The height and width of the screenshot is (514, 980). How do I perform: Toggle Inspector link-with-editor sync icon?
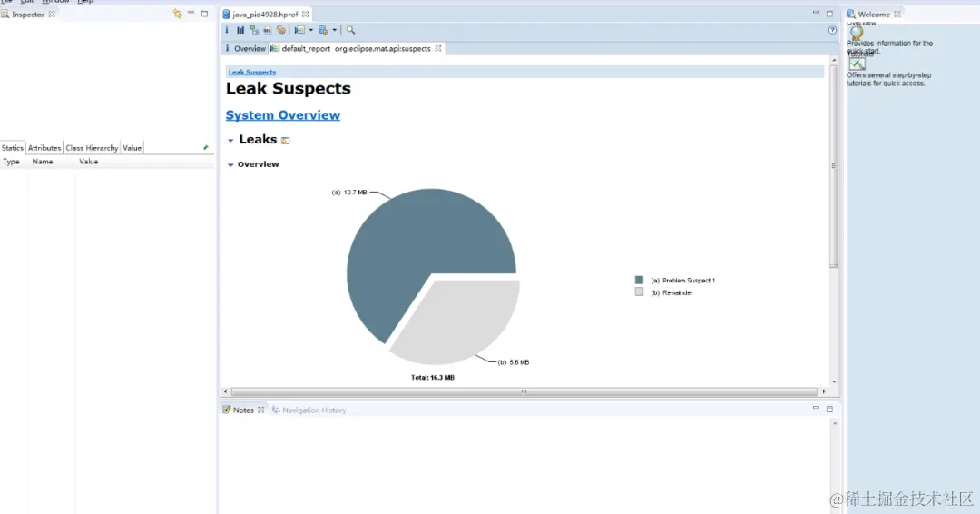coord(178,14)
